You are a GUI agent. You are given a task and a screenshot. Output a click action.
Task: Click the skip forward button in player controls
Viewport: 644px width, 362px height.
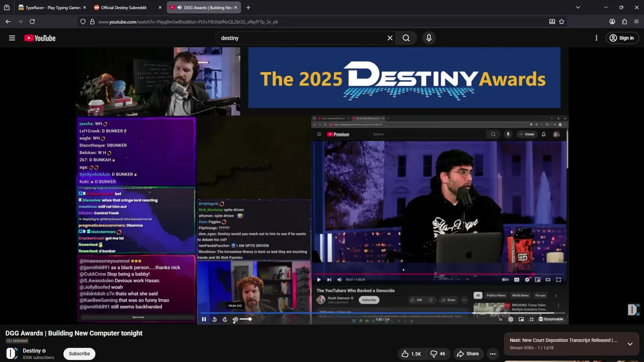[225, 319]
